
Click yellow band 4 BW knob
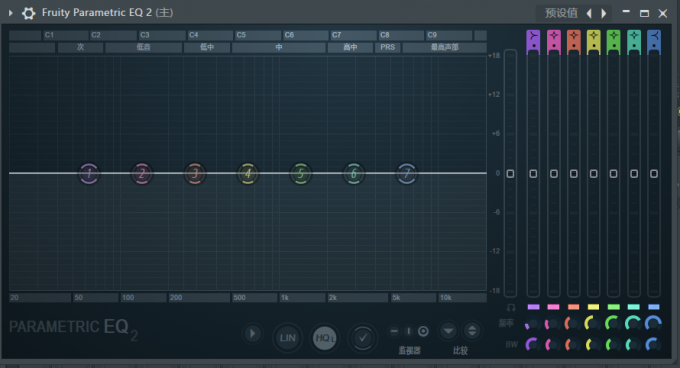pos(592,345)
